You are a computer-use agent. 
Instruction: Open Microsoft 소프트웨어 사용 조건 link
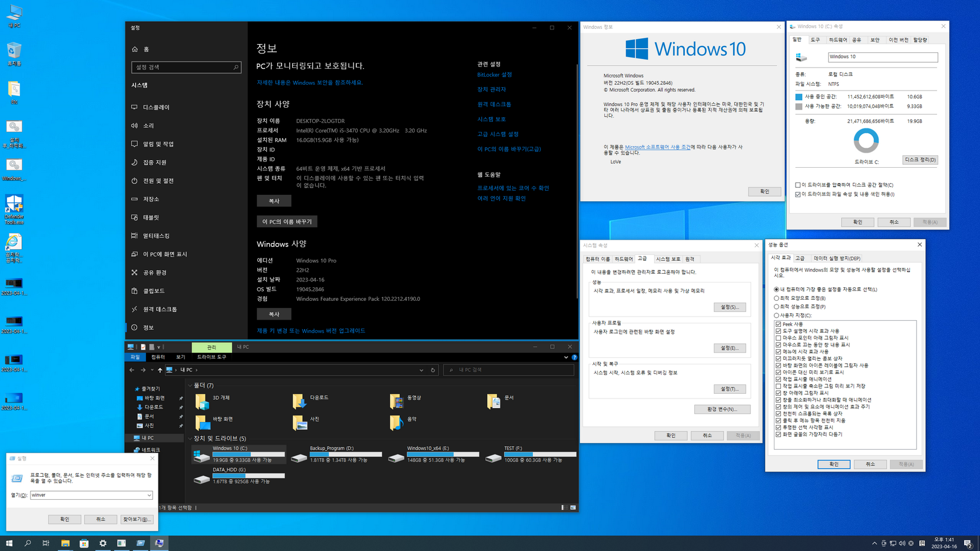pyautogui.click(x=657, y=147)
